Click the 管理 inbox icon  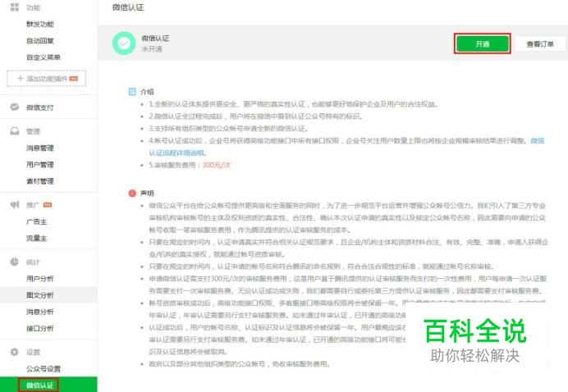click(15, 131)
